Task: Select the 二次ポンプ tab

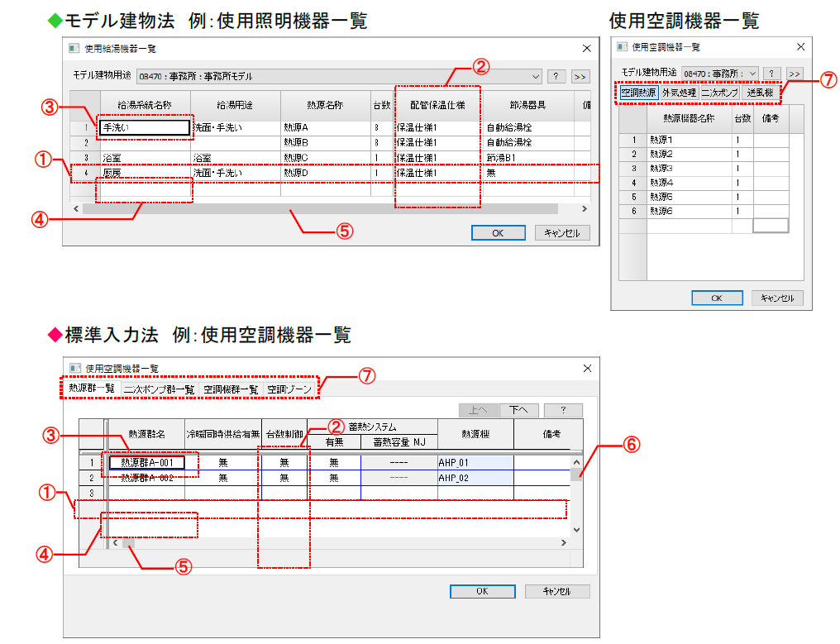Action: pyautogui.click(x=720, y=93)
